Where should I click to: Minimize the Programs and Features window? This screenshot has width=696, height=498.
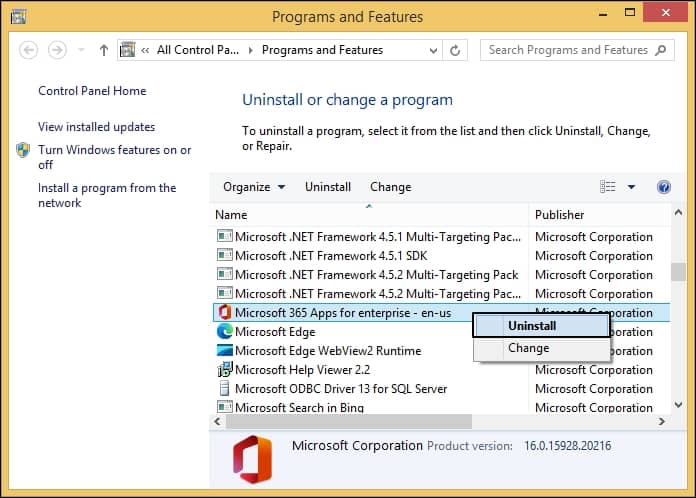pyautogui.click(x=603, y=13)
